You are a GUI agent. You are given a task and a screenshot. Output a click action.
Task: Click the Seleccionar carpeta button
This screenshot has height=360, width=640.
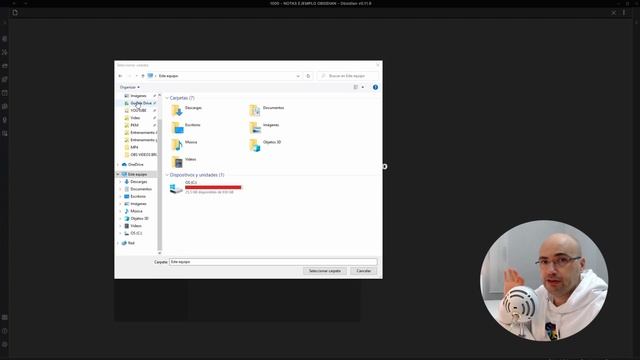click(324, 271)
